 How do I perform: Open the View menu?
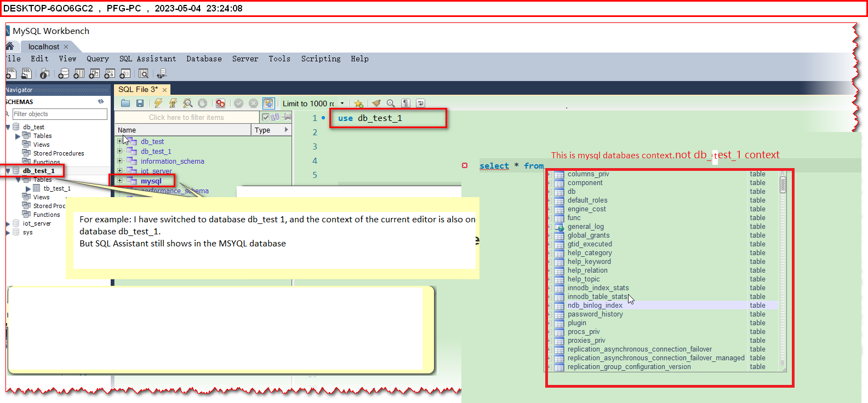[x=67, y=59]
